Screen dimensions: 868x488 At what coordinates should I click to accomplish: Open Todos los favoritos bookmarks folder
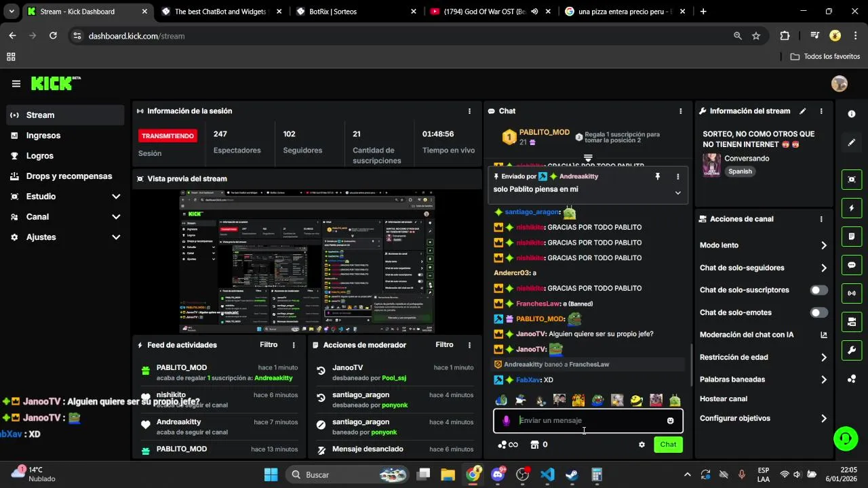[825, 56]
